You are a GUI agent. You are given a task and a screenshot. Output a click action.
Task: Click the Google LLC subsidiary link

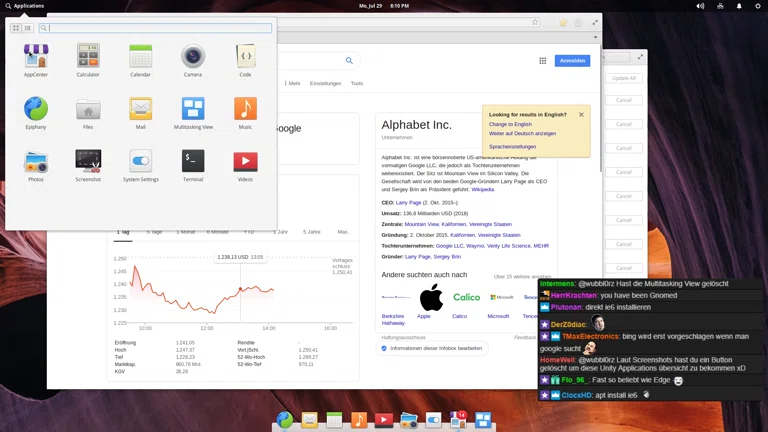449,246
